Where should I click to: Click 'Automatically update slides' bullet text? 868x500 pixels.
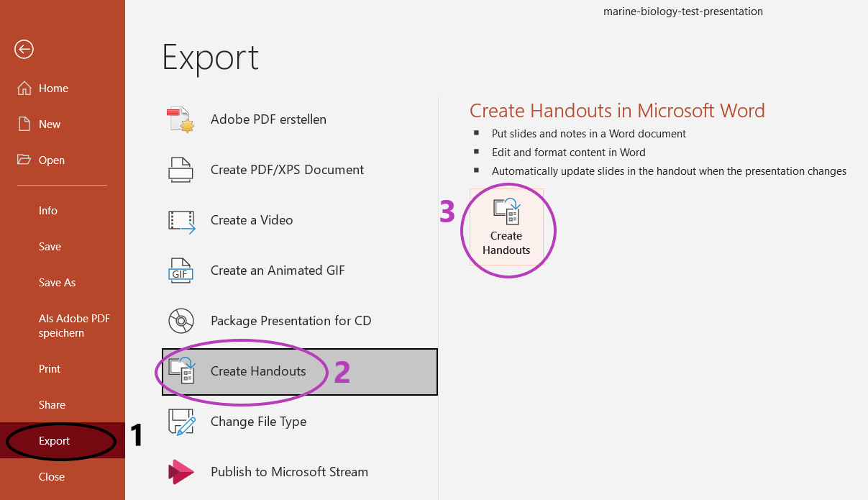[669, 171]
